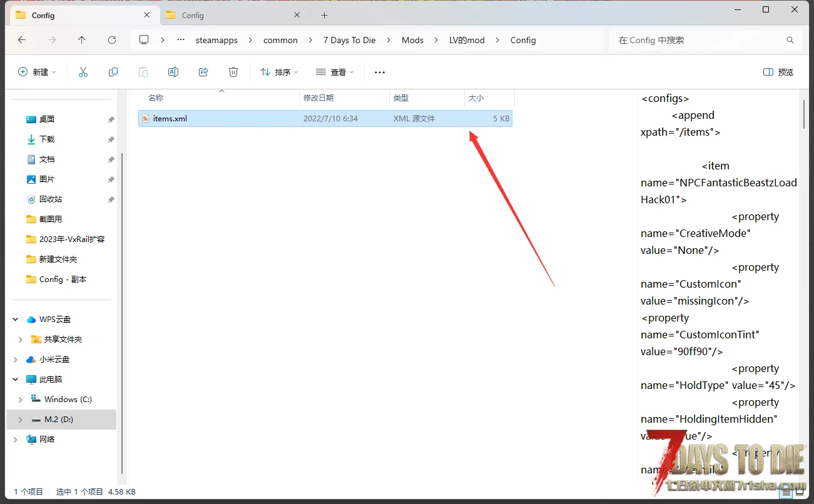Expand the Windows (C:) drive tree
814x504 pixels.
click(21, 400)
